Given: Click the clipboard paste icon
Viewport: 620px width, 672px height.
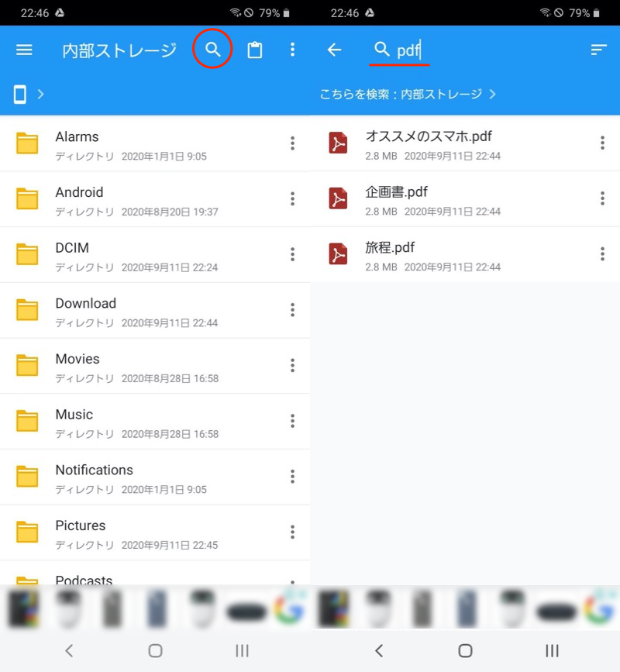Looking at the screenshot, I should 254,50.
